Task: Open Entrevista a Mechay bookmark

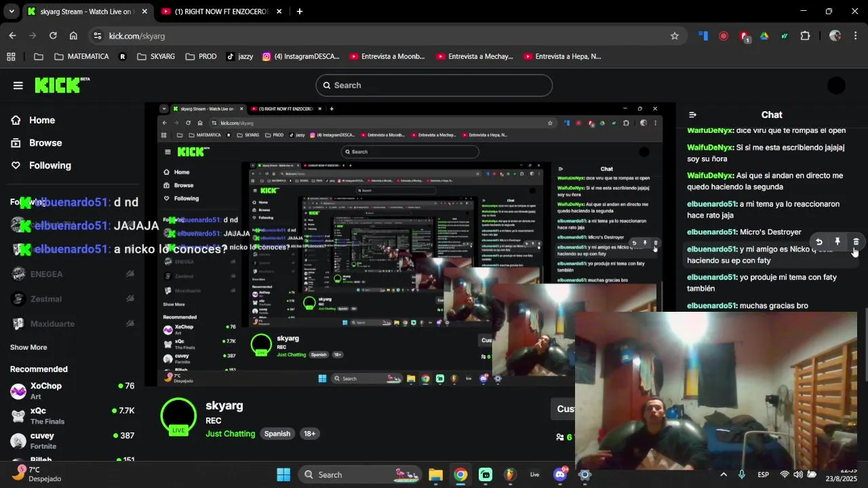Action: click(474, 56)
